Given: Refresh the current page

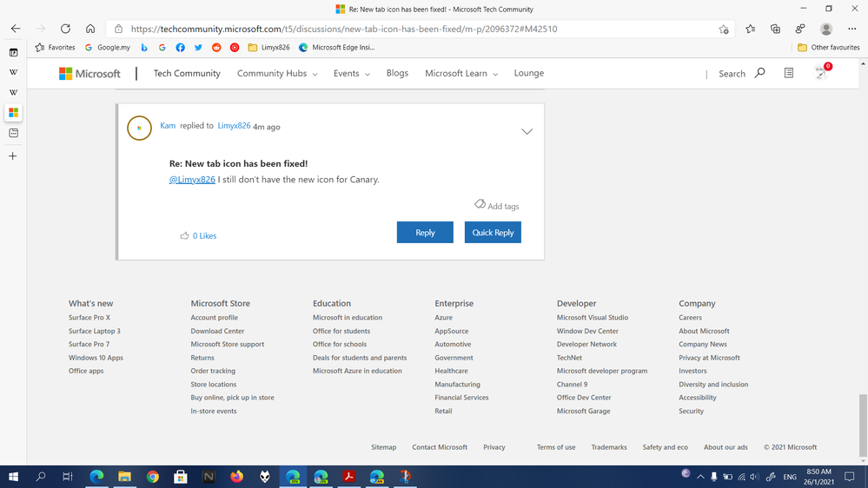Looking at the screenshot, I should click(x=65, y=29).
